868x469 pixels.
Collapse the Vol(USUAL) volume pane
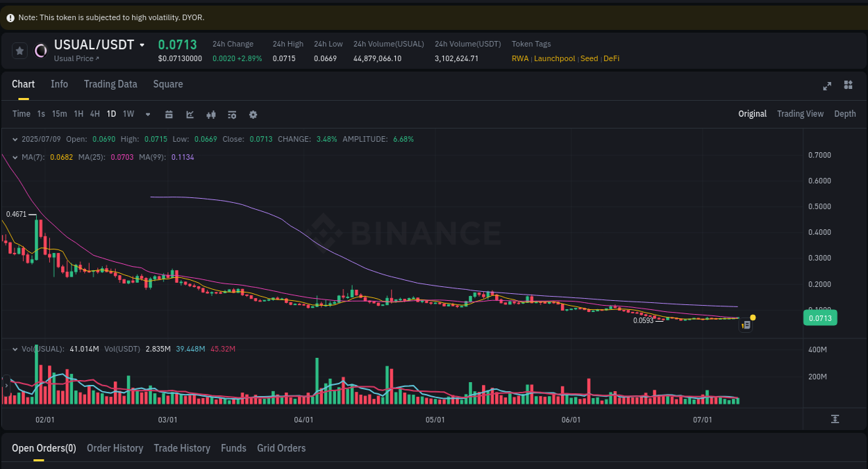click(x=15, y=348)
